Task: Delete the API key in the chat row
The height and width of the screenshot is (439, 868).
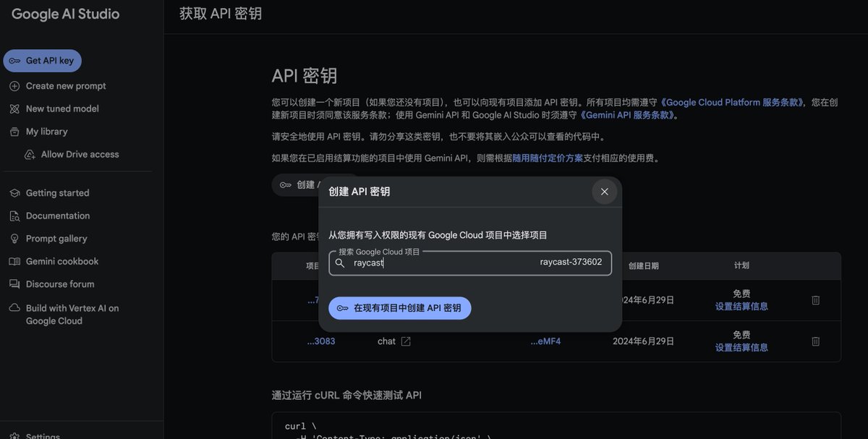Action: (816, 341)
